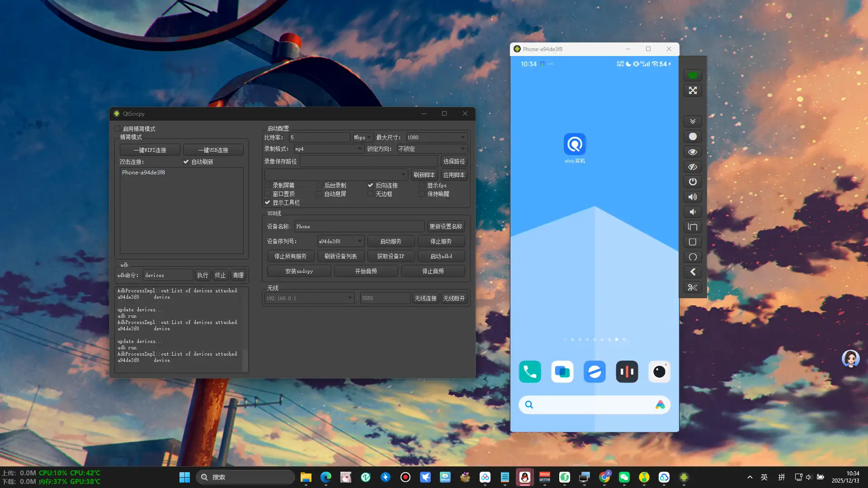The image size is (868, 488).
Task: Open Edge browser from the taskbar
Action: click(325, 477)
